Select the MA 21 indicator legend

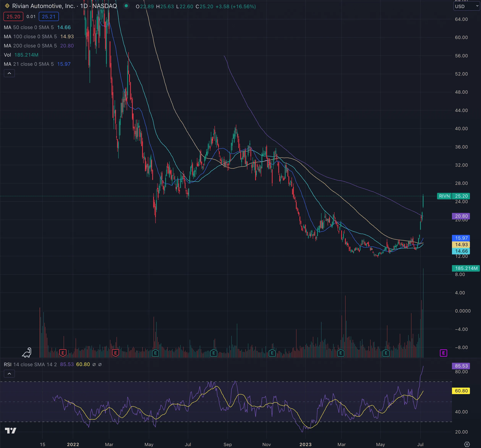click(37, 64)
